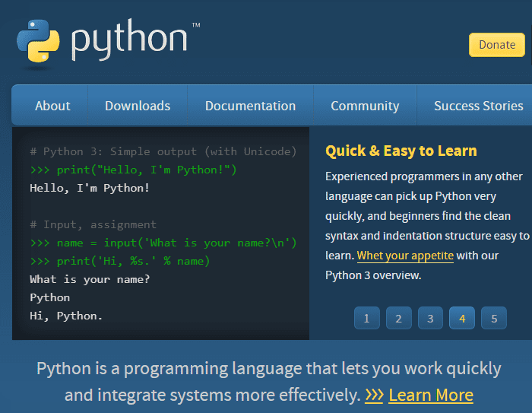Click the triple-chevron arrows before Learn More
Image resolution: width=532 pixels, height=413 pixels.
pos(374,395)
